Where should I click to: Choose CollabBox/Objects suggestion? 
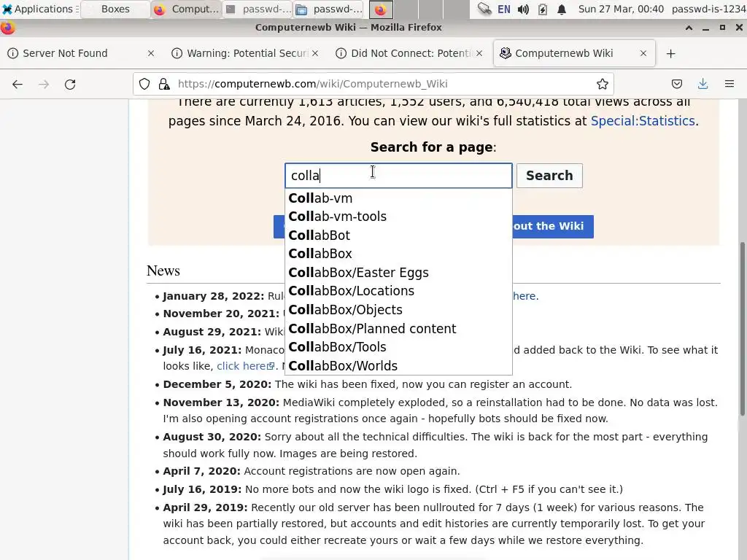click(399, 310)
